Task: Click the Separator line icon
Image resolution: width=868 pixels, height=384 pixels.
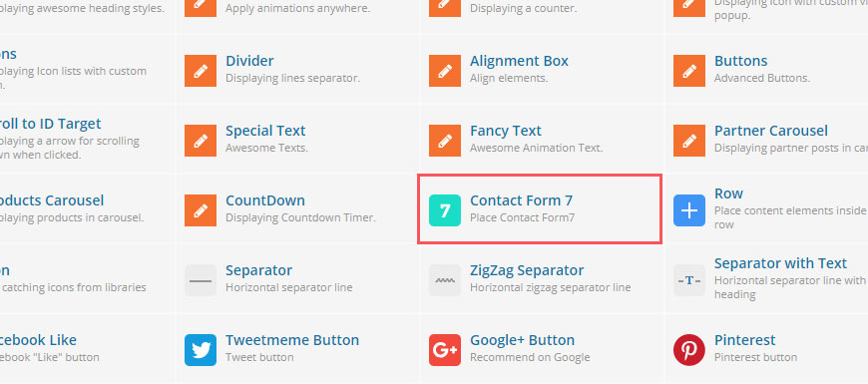Action: pyautogui.click(x=201, y=280)
